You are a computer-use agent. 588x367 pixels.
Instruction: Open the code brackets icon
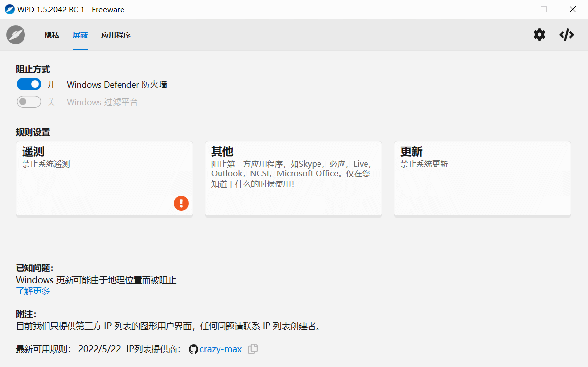click(566, 35)
